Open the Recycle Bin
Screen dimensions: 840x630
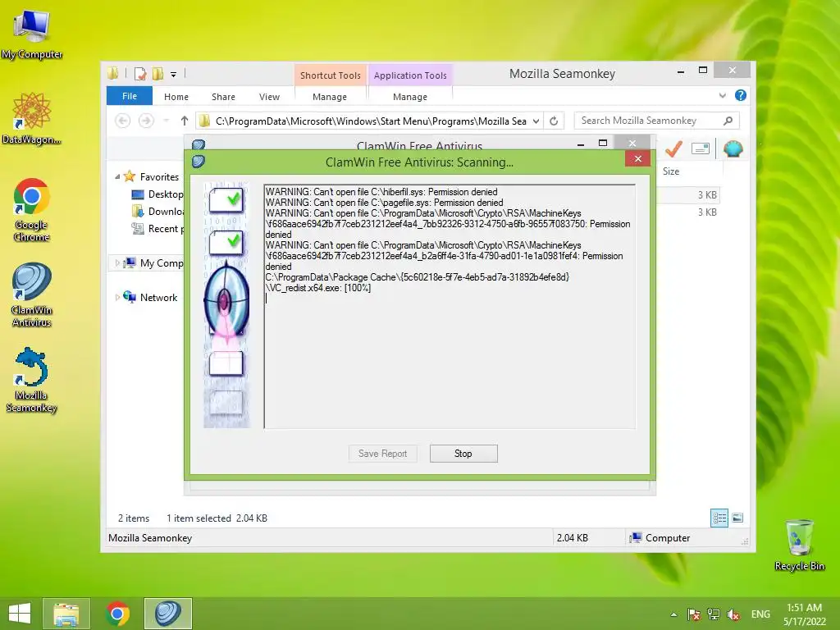coord(799,545)
